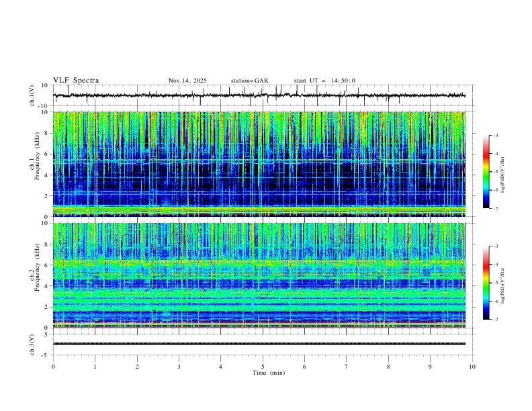
Task: Click time axis tick label '1'
Action: [x=95, y=367]
